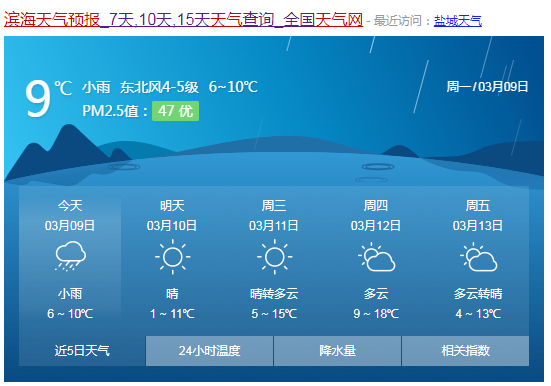Select the 周四 day label

pyautogui.click(x=376, y=206)
